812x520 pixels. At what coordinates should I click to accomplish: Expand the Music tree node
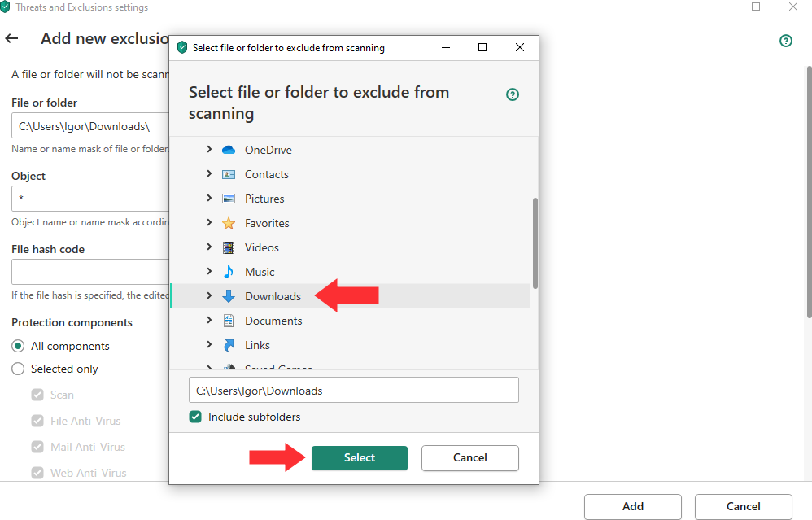tap(209, 271)
